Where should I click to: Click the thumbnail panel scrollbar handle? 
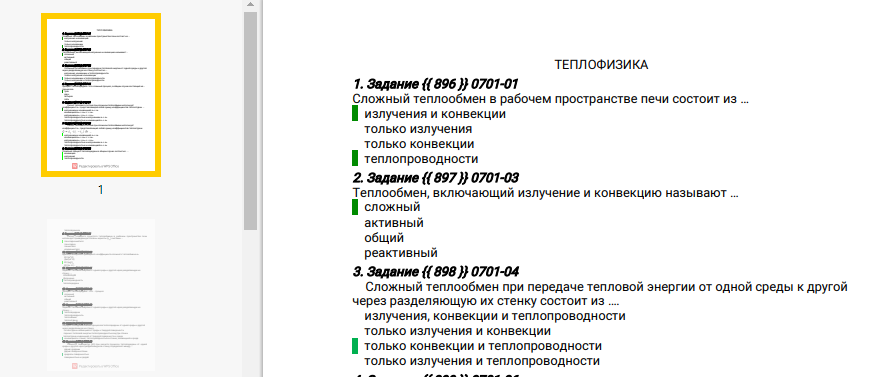coord(250,120)
